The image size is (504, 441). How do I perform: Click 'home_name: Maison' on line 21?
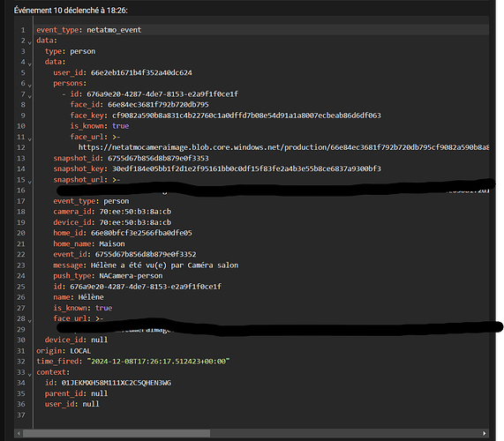[x=89, y=243]
